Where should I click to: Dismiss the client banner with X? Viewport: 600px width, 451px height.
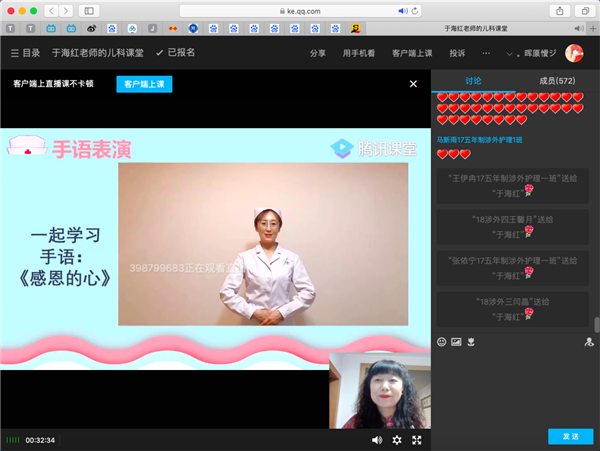(413, 84)
